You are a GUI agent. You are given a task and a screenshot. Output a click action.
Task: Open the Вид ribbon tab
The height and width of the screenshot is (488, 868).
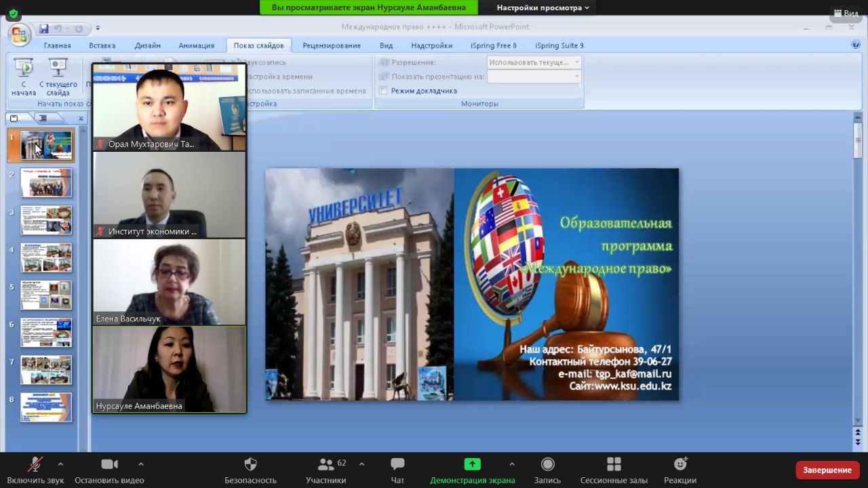[386, 45]
